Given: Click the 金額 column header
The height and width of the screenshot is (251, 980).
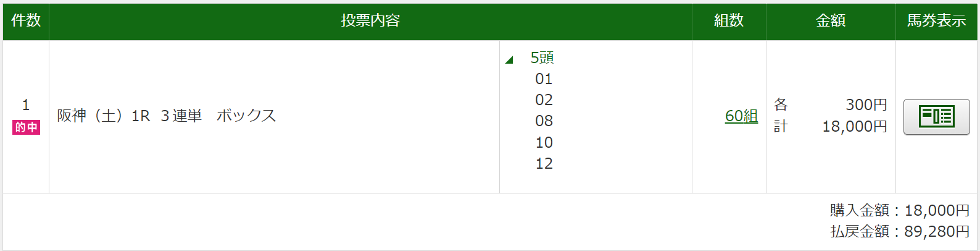Looking at the screenshot, I should (x=831, y=20).
